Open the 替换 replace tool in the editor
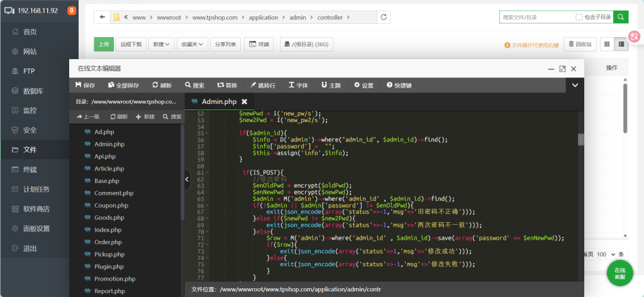 tap(227, 85)
